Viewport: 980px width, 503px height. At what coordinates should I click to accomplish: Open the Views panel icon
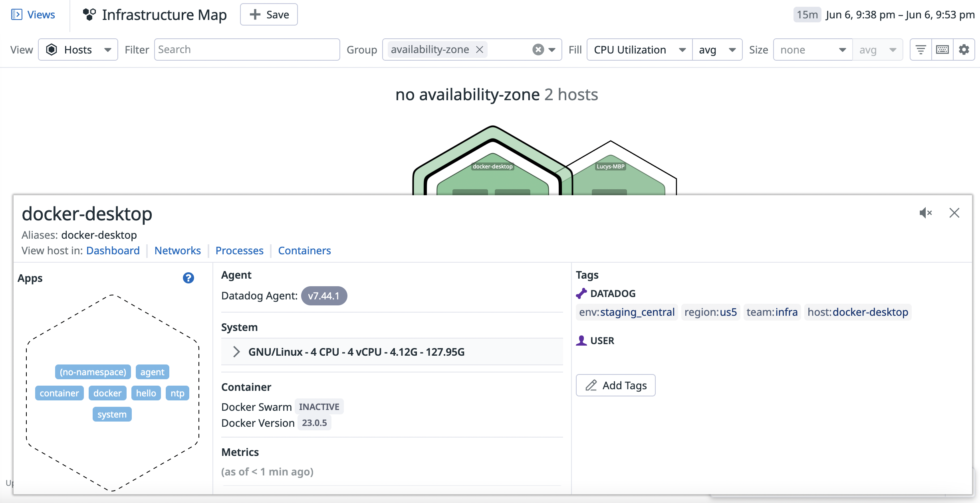(x=16, y=15)
